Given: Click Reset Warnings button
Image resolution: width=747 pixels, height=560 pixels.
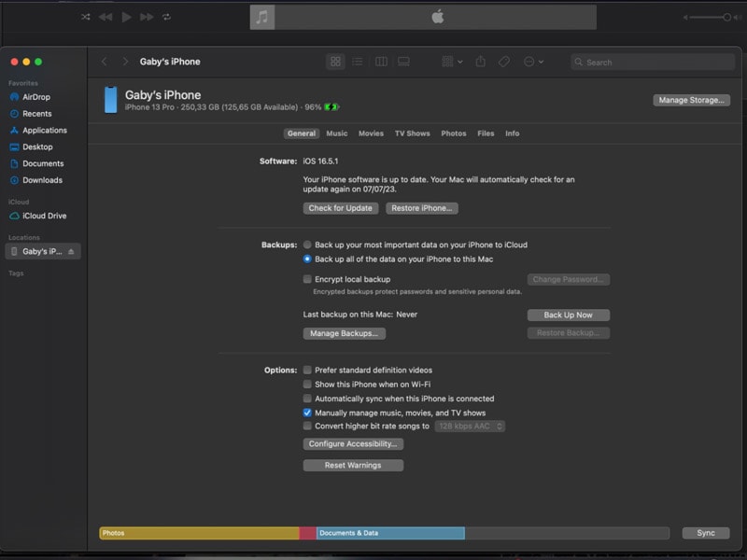Looking at the screenshot, I should (353, 465).
